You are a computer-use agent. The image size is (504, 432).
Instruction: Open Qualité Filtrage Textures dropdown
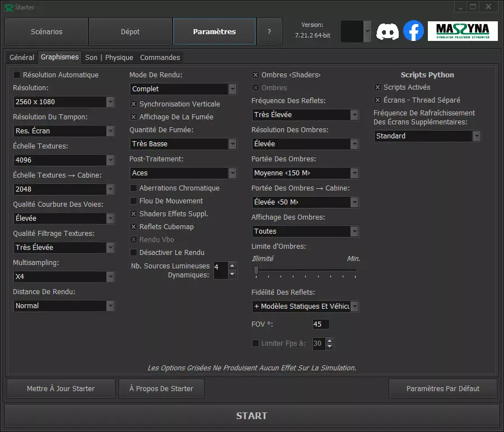[64, 247]
